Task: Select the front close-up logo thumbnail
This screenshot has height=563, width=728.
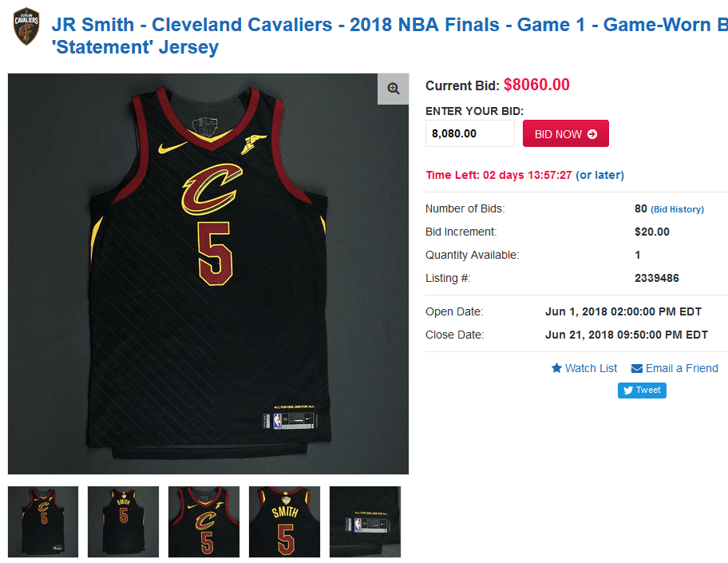Action: click(204, 521)
